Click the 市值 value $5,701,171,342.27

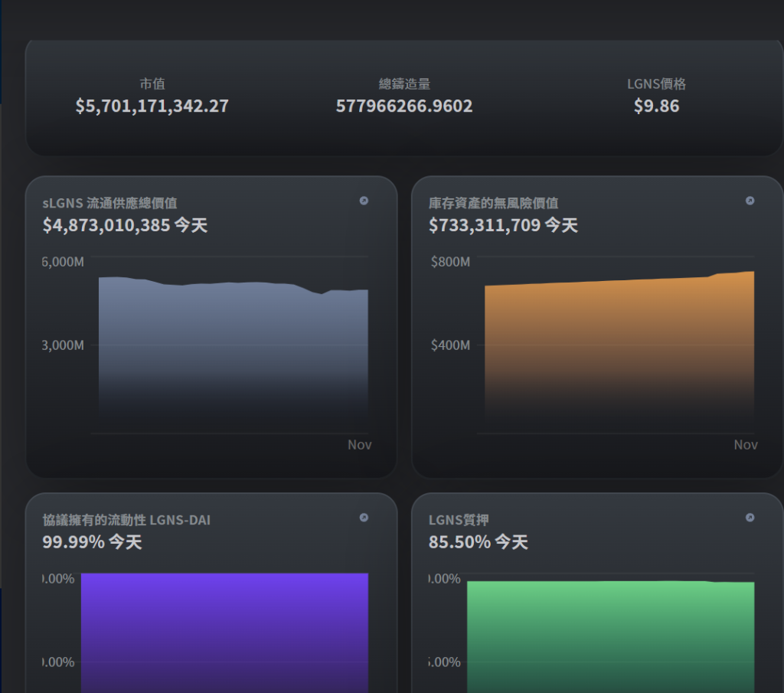(152, 106)
